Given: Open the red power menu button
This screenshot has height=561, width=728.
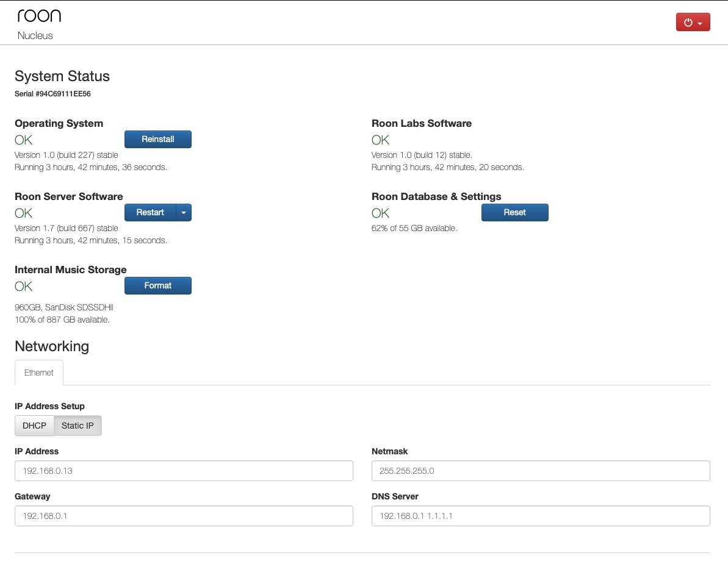Looking at the screenshot, I should point(693,23).
